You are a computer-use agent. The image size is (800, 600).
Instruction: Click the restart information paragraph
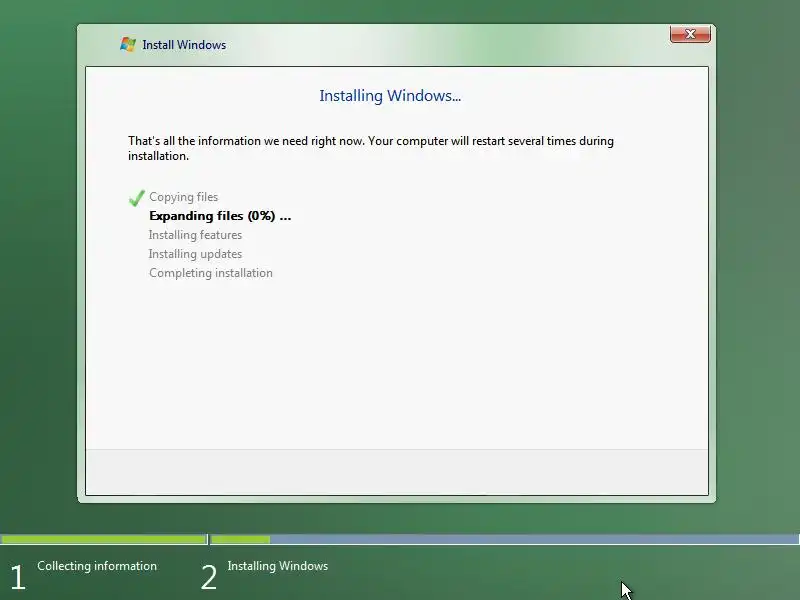click(x=370, y=148)
